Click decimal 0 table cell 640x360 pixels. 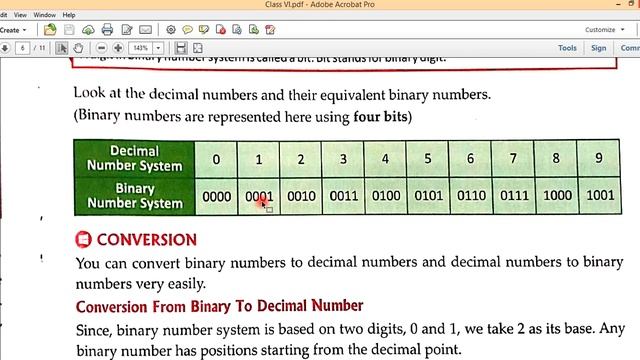click(x=216, y=159)
